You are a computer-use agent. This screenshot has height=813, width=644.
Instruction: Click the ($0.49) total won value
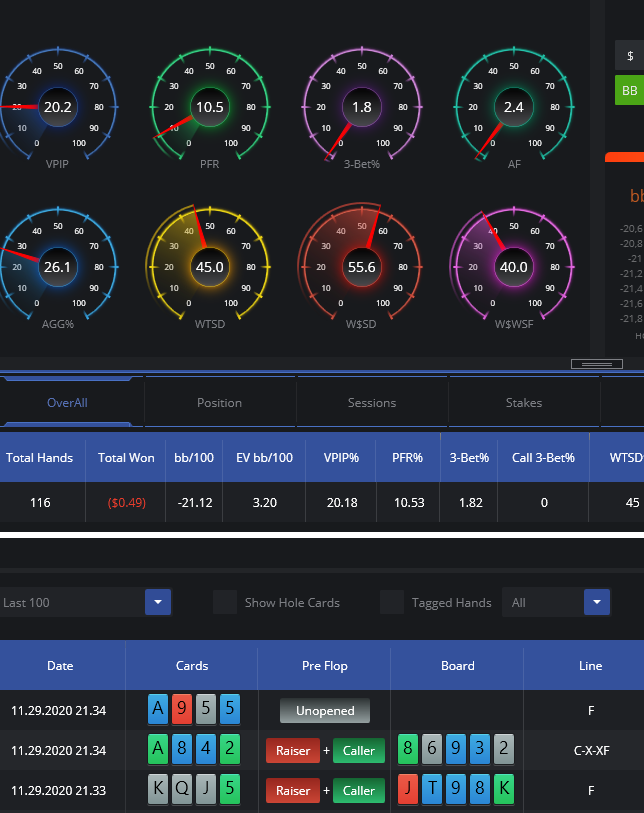(127, 502)
